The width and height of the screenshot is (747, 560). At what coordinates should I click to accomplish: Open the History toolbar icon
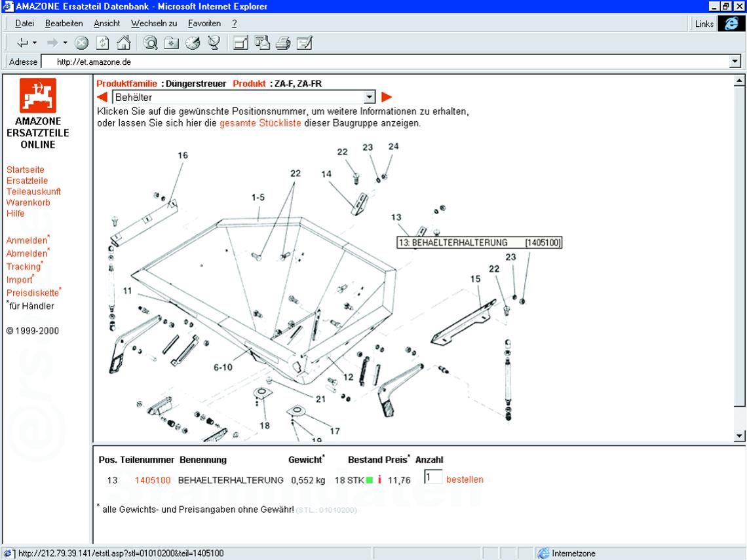193,43
